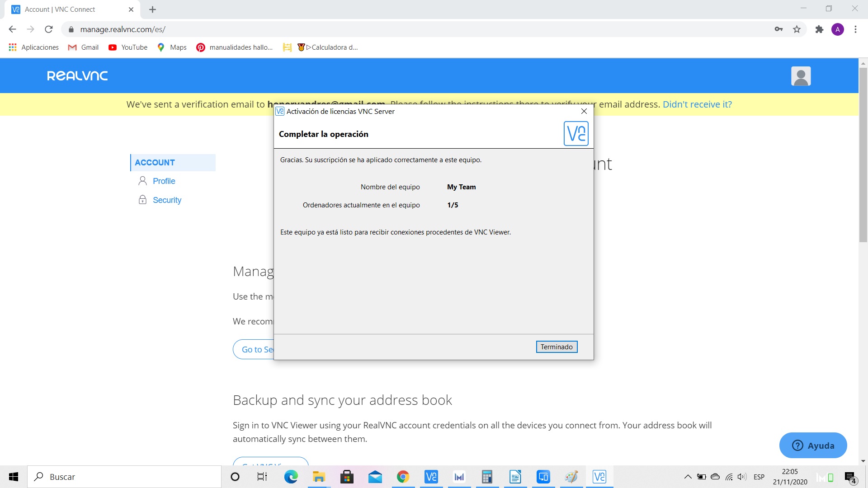Open VNC Server from the taskbar
The width and height of the screenshot is (868, 488).
click(x=599, y=477)
